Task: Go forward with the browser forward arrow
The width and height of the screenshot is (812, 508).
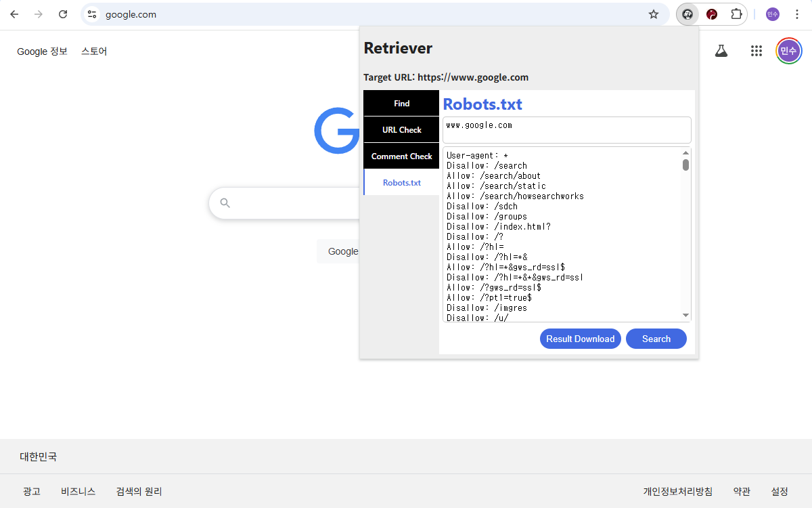Action: [39, 14]
